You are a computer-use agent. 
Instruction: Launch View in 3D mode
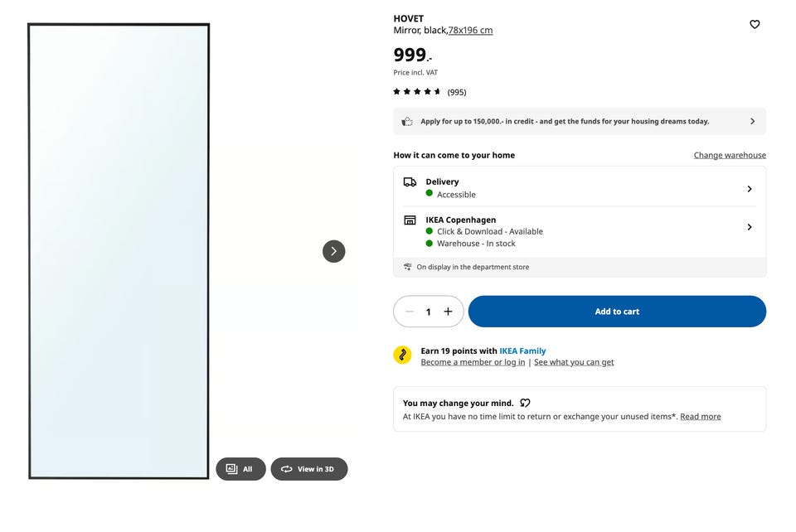tap(309, 469)
